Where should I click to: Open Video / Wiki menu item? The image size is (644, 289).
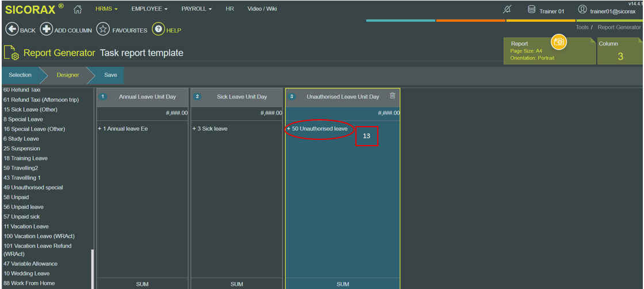(x=262, y=9)
